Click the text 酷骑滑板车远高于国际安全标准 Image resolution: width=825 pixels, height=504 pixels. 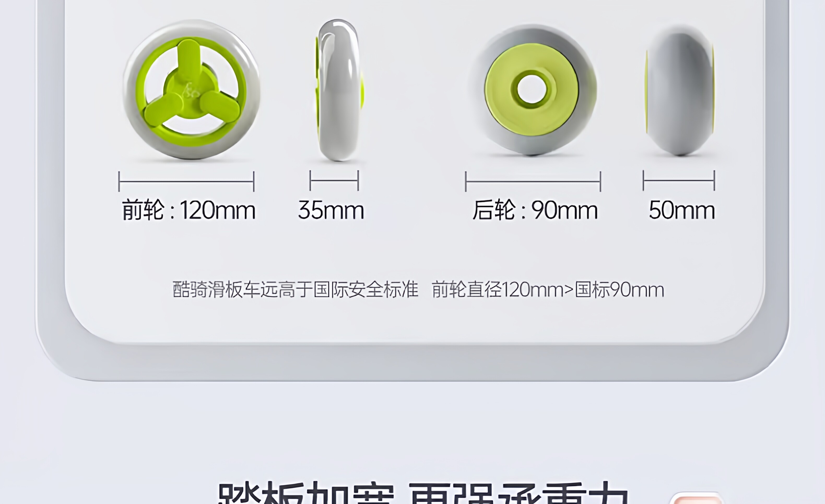(x=295, y=290)
